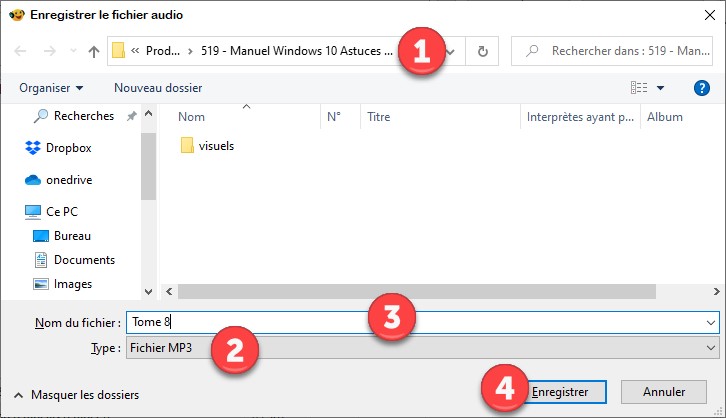Select the Bureau folder icon
Image resolution: width=726 pixels, height=418 pixels.
[x=41, y=236]
